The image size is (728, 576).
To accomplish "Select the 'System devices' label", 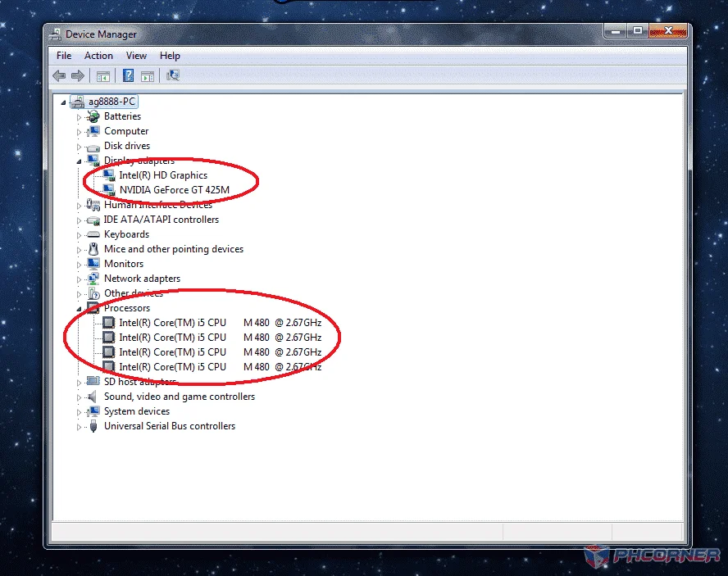I will [x=136, y=411].
